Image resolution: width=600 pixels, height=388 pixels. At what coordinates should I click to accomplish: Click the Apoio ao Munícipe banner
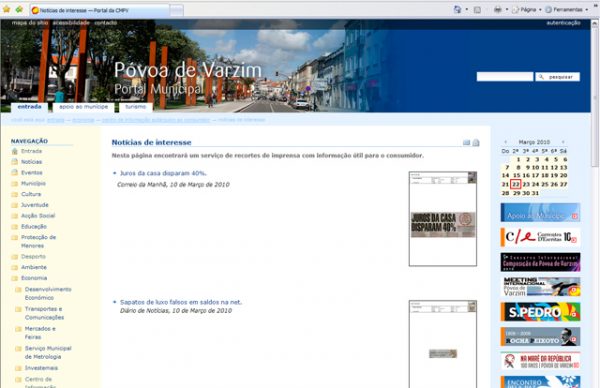[540, 213]
